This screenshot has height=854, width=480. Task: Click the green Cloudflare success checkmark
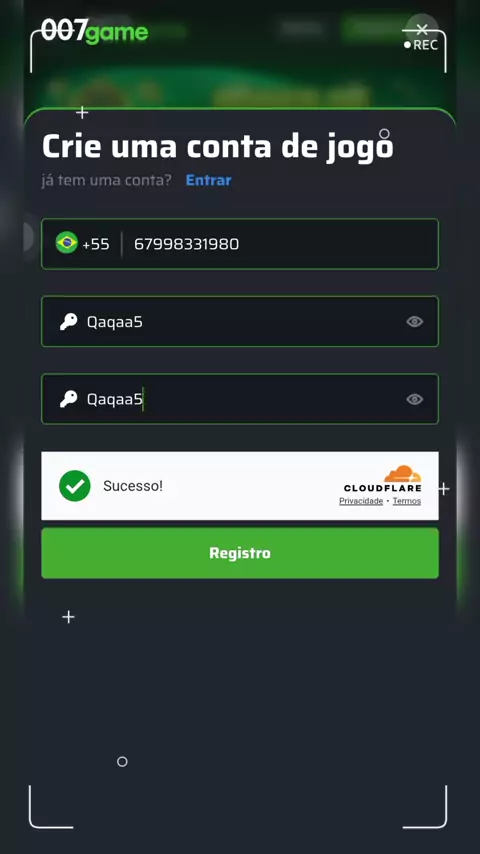pos(75,486)
